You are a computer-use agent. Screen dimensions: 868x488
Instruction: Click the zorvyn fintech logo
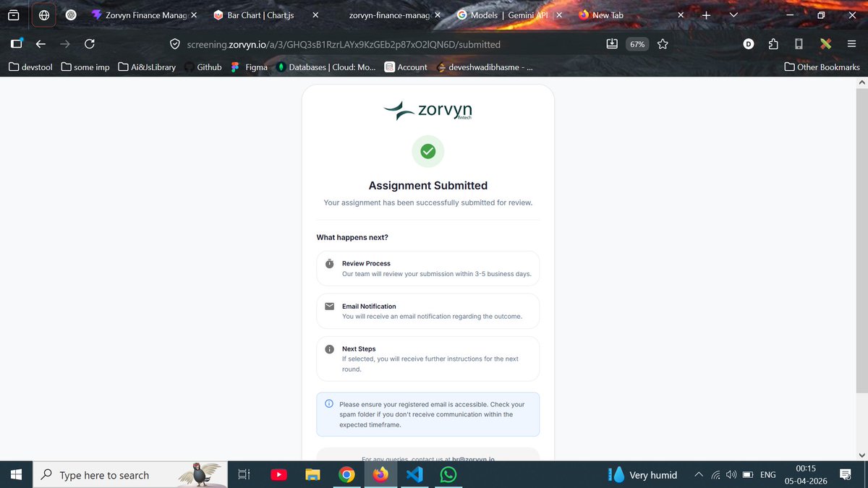click(427, 111)
